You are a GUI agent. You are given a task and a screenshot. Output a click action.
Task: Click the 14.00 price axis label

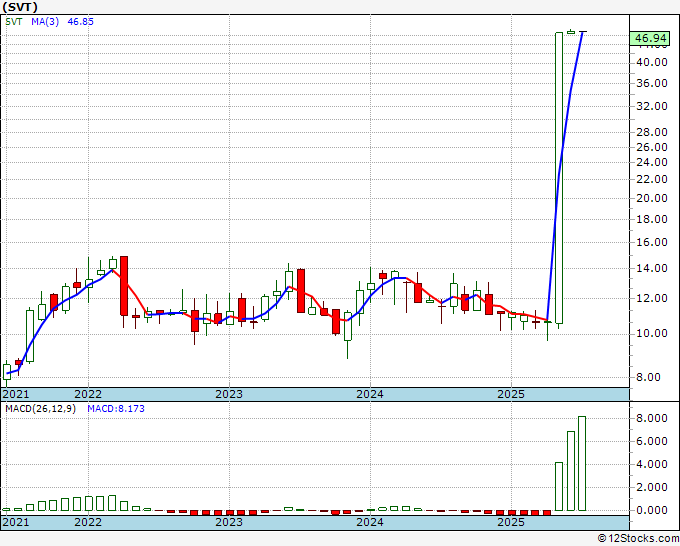(652, 268)
